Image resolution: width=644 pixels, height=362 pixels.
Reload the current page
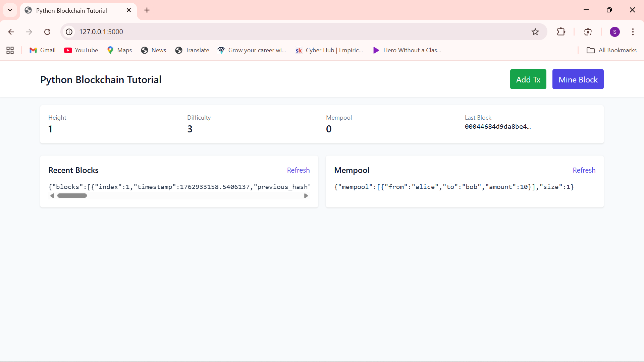(x=47, y=32)
